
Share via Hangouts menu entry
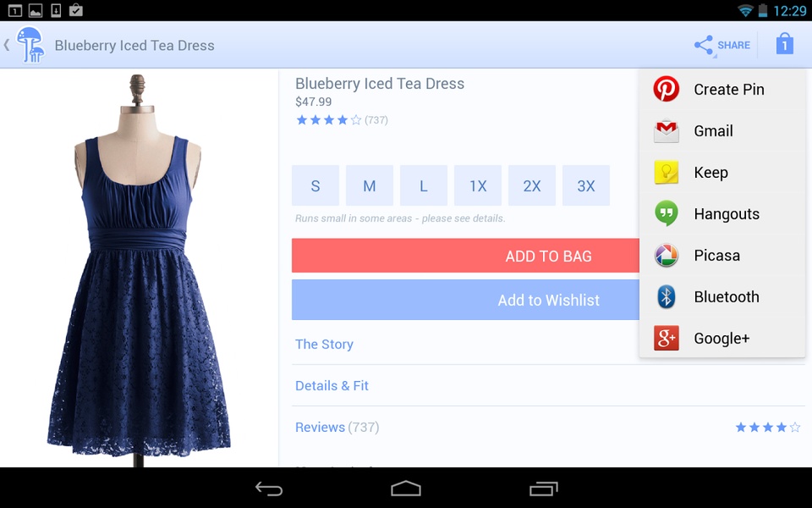pyautogui.click(x=722, y=213)
